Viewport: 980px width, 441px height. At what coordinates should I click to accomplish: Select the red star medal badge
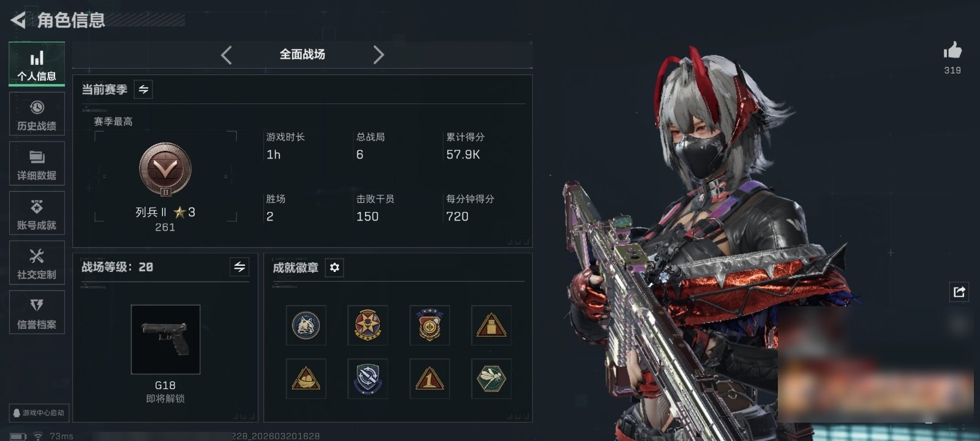pos(367,325)
